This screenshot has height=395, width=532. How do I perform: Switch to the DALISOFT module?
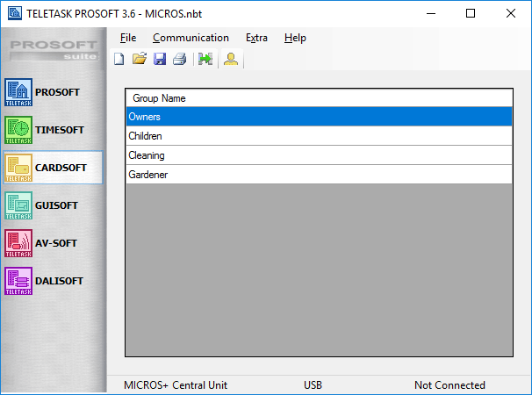coord(53,281)
